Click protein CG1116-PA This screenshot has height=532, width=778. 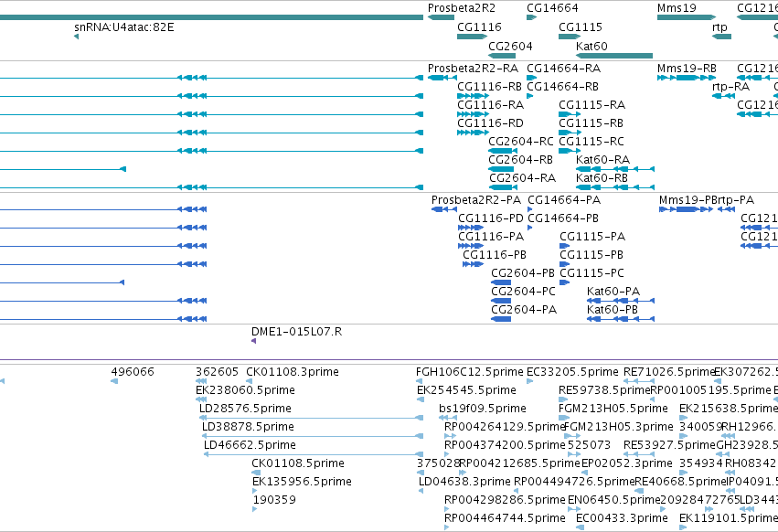point(491,237)
